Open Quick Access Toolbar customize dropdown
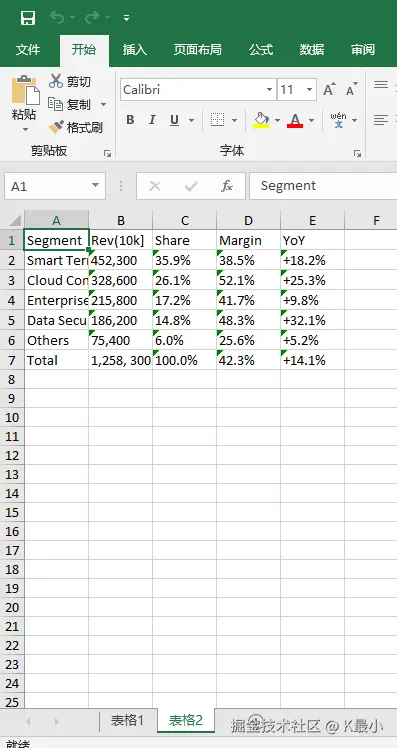The height and width of the screenshot is (748, 397). tap(126, 18)
